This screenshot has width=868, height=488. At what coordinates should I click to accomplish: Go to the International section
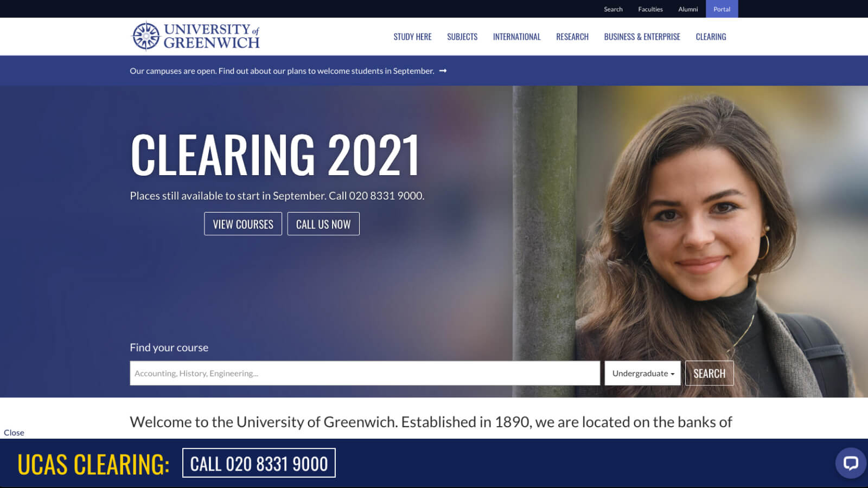tap(516, 37)
